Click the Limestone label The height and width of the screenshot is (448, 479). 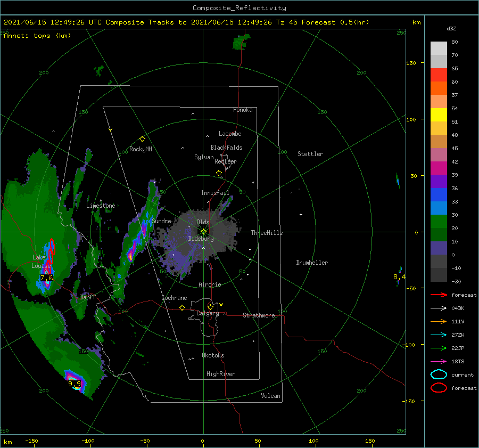point(101,206)
